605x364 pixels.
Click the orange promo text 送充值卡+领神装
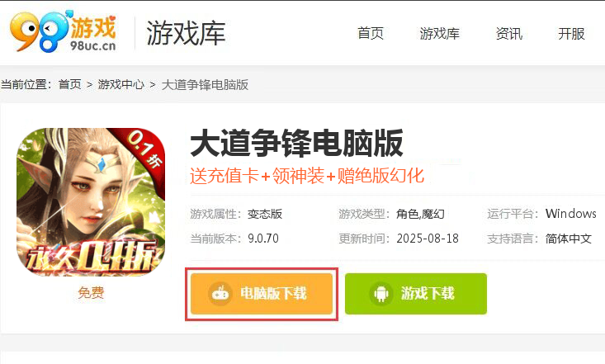257,176
